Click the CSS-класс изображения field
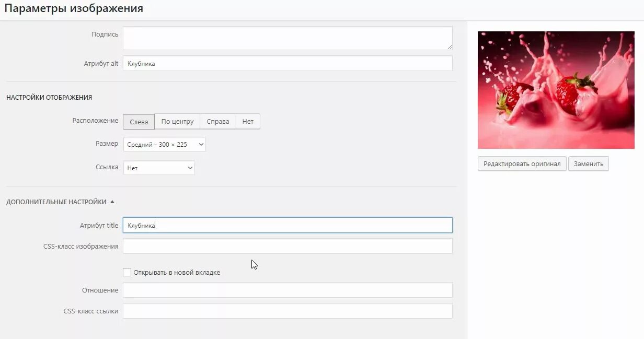Viewport: 644px width, 339px height. (287, 246)
